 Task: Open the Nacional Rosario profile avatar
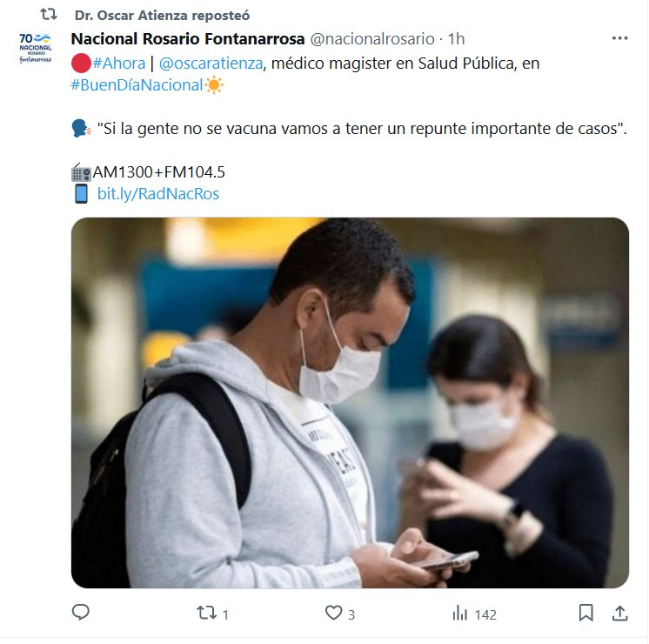coord(36,48)
